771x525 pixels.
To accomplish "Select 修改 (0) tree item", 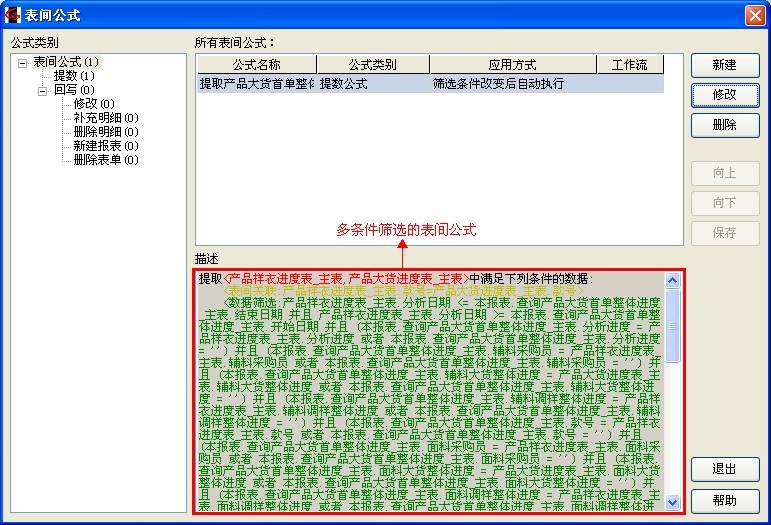I will [93, 104].
